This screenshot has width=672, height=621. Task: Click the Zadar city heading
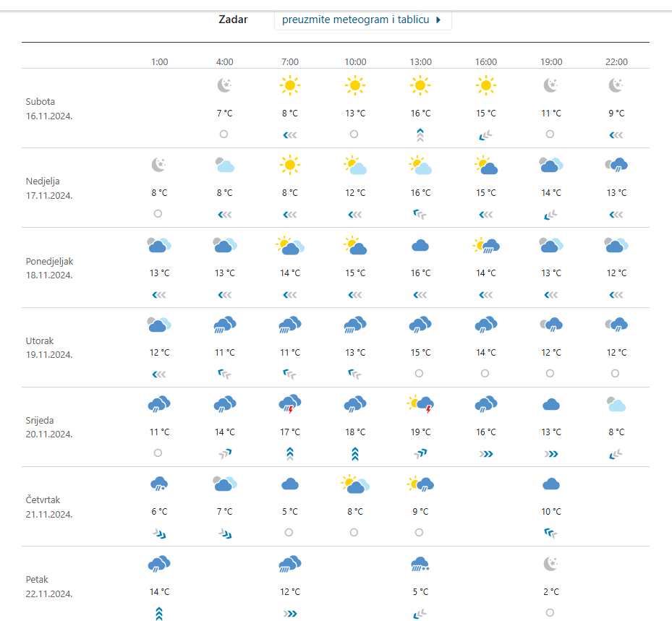pos(233,20)
